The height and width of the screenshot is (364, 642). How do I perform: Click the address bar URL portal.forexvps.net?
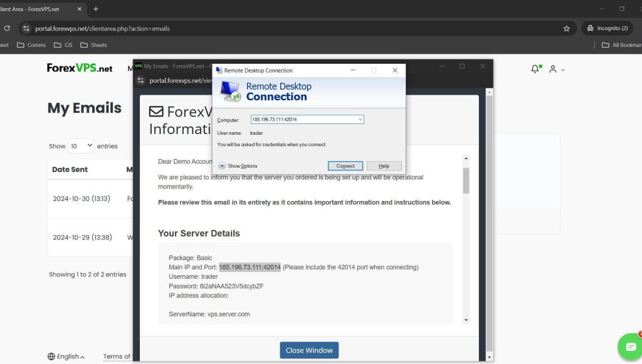coord(102,28)
